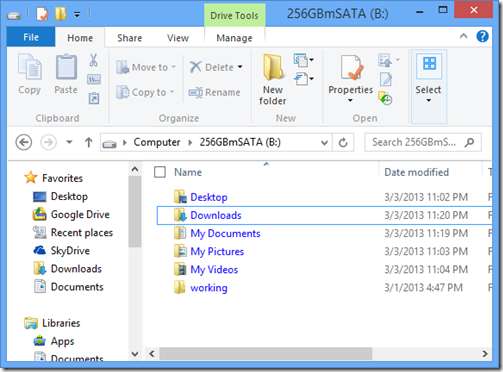Refresh the current folder view
Viewport: 503px width, 372px height.
pos(343,143)
